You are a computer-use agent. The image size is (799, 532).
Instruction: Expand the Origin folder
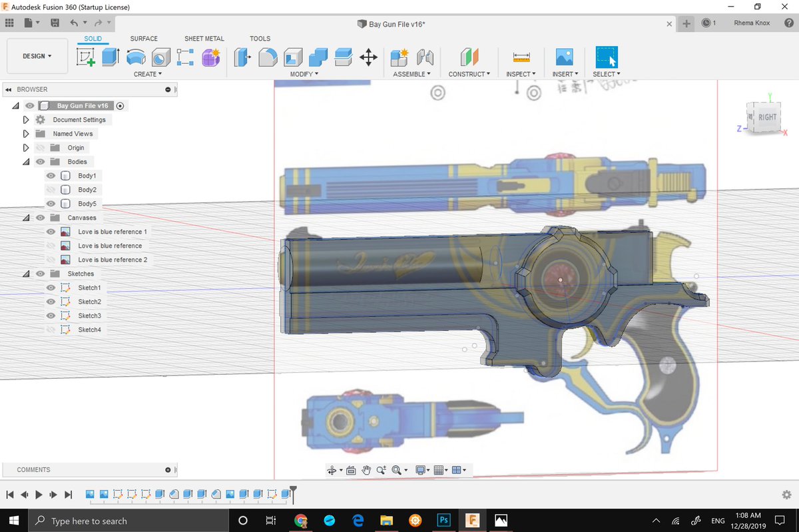pos(26,148)
